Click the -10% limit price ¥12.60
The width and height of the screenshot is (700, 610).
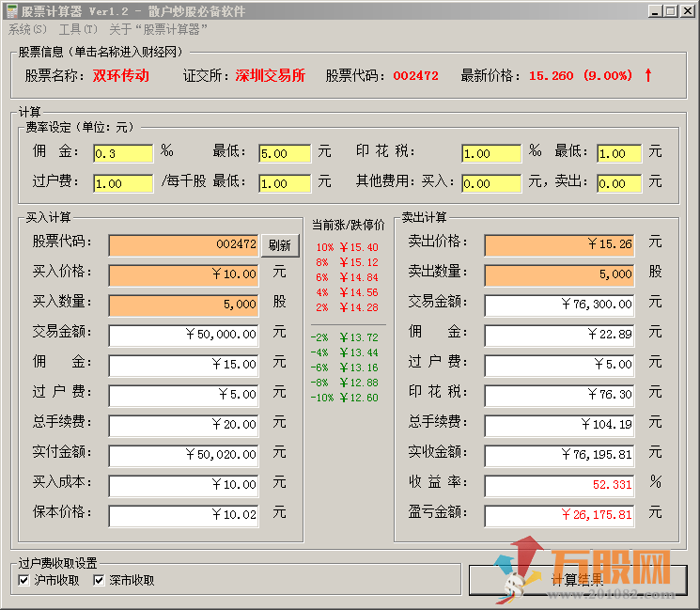pyautogui.click(x=359, y=398)
